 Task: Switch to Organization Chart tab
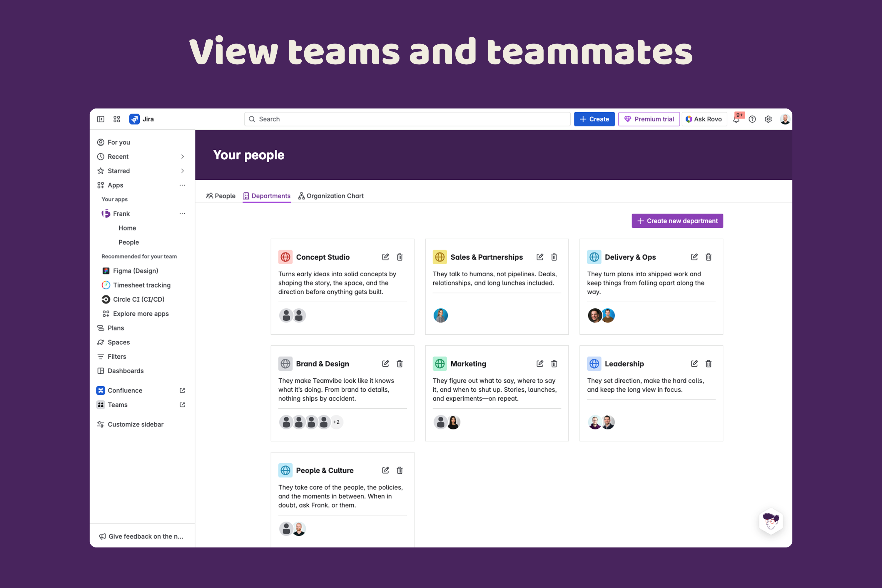click(x=331, y=196)
